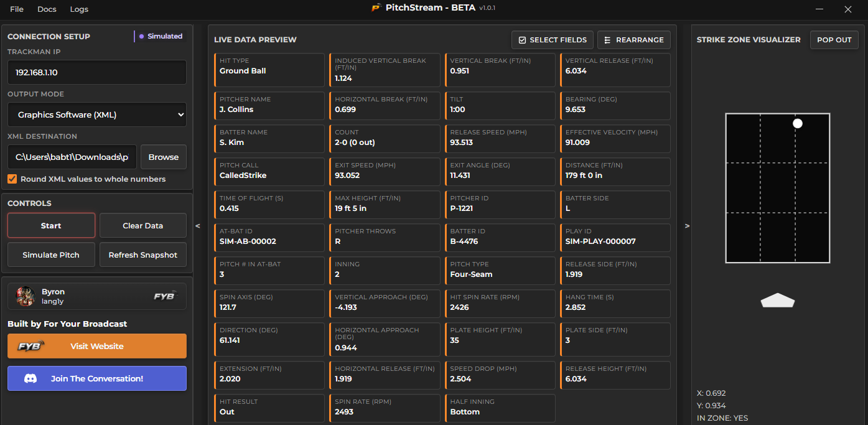This screenshot has height=425, width=868.
Task: Click the Visit Website button
Action: coord(97,346)
